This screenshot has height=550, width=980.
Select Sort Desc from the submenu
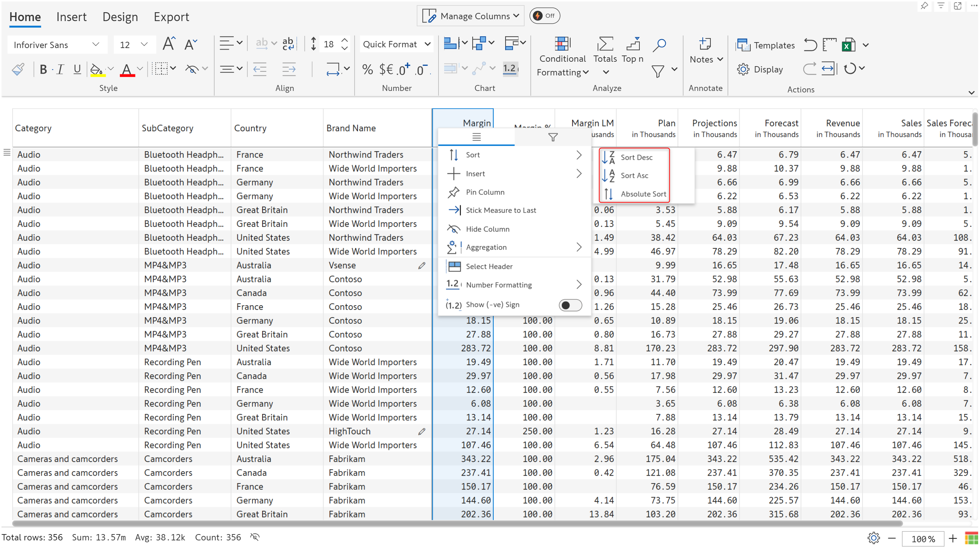[636, 157]
